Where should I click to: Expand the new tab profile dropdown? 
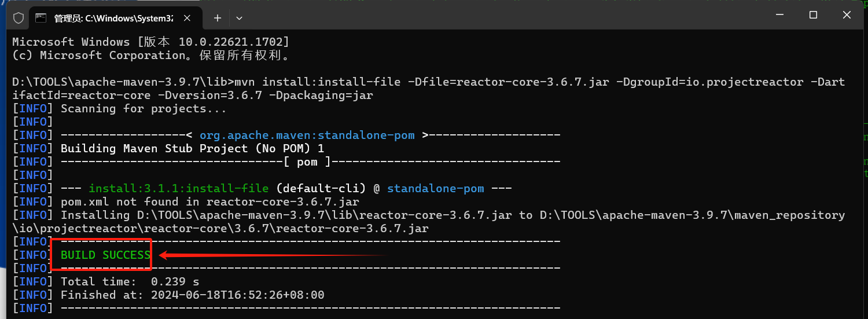239,18
